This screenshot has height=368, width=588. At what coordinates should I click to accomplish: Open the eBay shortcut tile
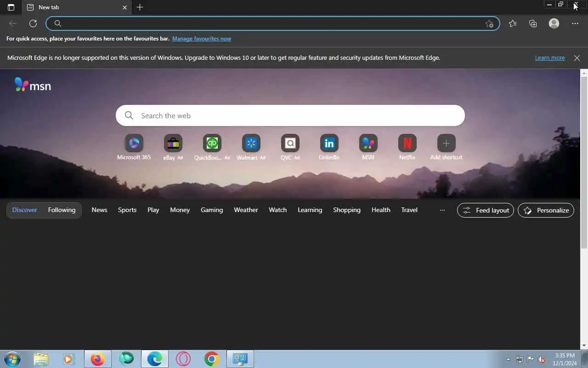click(x=173, y=147)
